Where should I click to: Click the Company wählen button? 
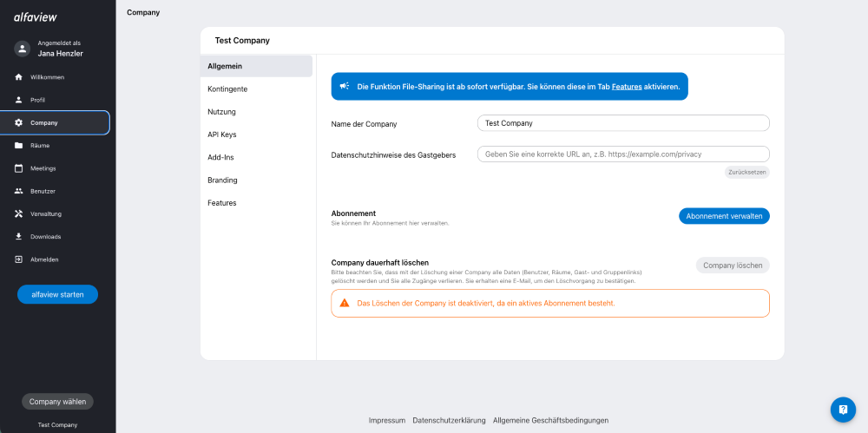click(x=57, y=402)
